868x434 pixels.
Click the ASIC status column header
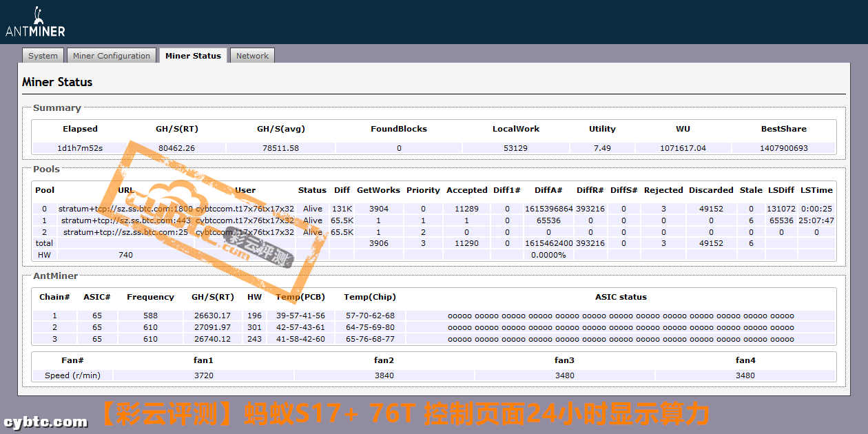(x=621, y=297)
